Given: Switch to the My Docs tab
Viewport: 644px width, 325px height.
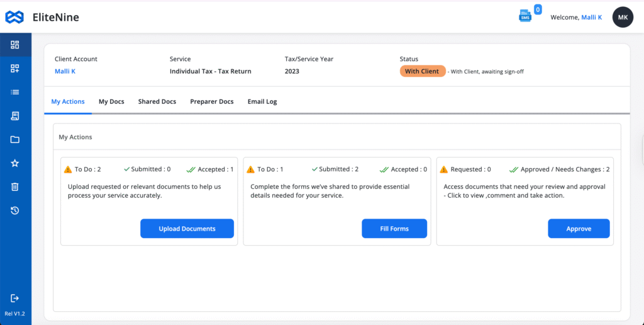Looking at the screenshot, I should coord(111,101).
